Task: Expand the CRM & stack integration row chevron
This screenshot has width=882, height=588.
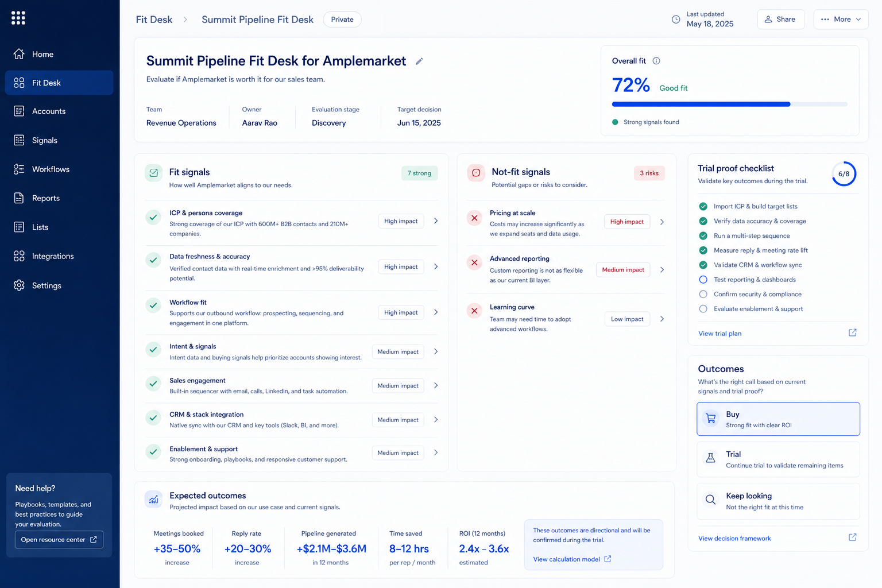Action: click(436, 420)
